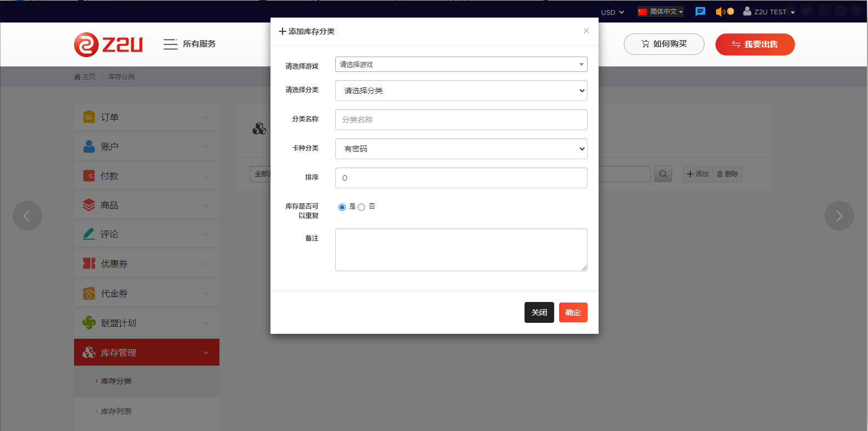868x431 pixels.
Task: Click the chat messages icon in top bar
Action: tap(700, 12)
